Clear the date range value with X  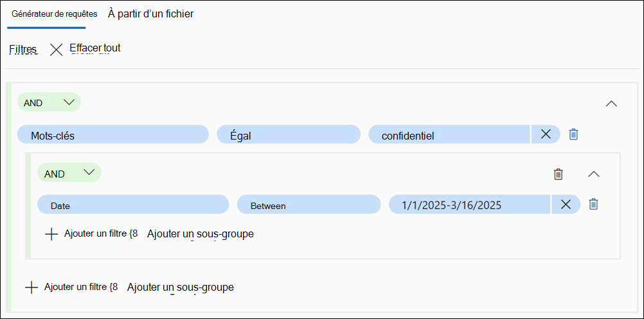click(x=566, y=204)
